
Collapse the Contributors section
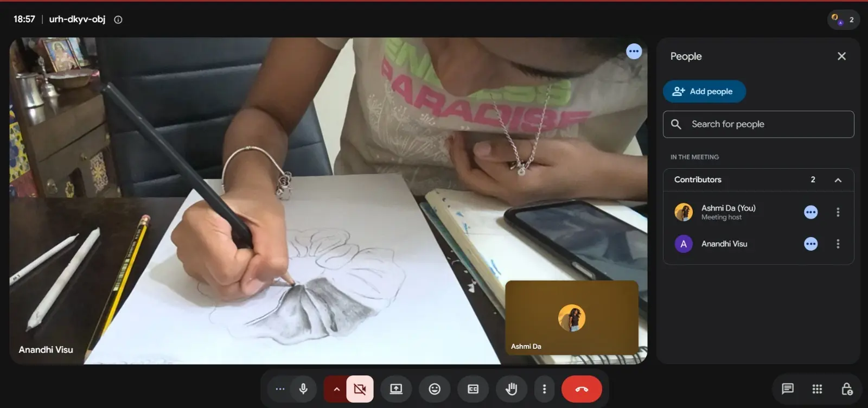point(838,180)
